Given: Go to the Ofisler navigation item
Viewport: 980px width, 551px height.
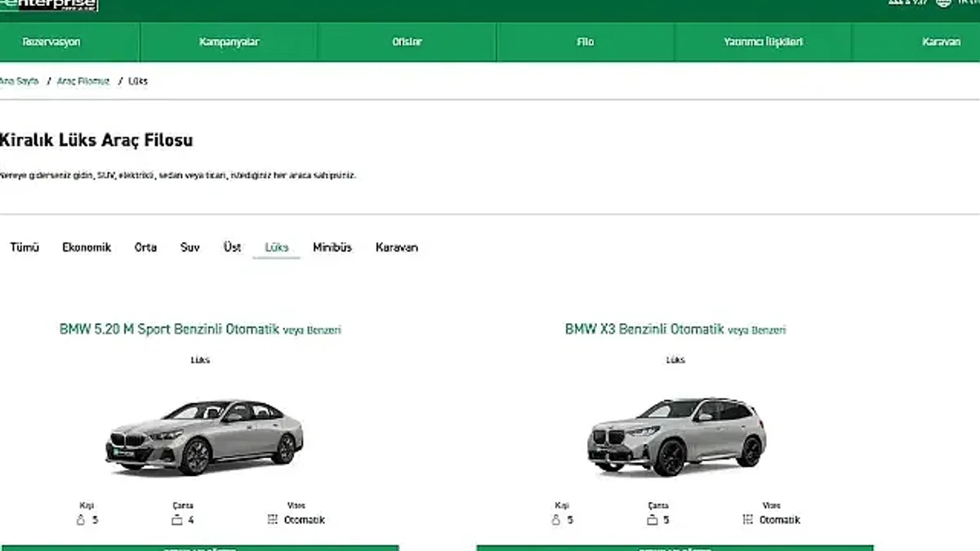Looking at the screenshot, I should point(407,42).
